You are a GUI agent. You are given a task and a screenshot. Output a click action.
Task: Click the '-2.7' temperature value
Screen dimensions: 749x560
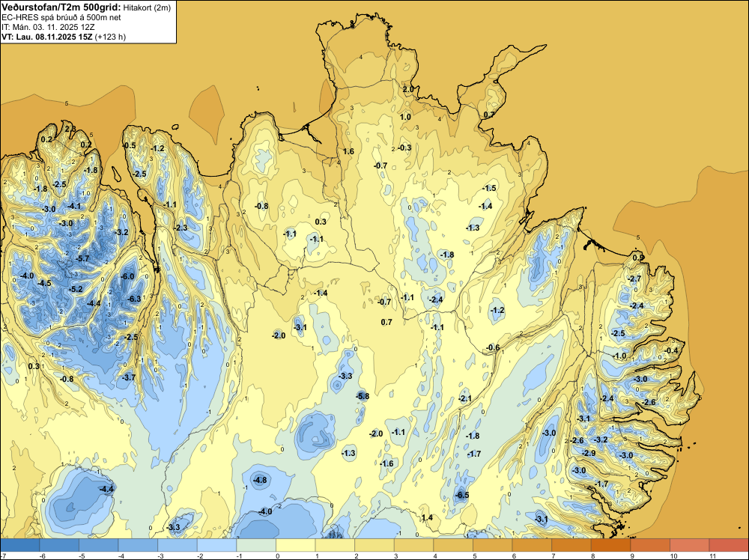tap(635, 279)
